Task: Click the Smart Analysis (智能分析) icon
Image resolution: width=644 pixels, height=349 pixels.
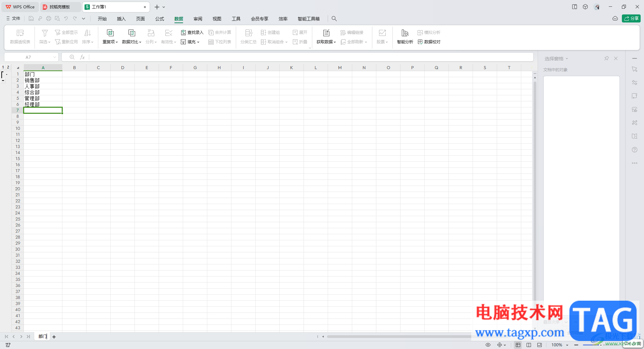Action: 405,33
